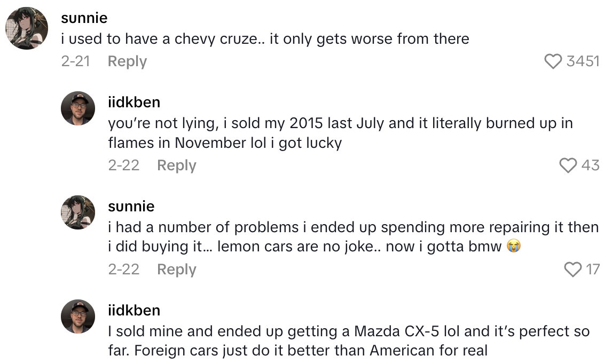612x364 pixels.
Task: Open sunnie's username above chevy cruze comment
Action: pyautogui.click(x=84, y=18)
